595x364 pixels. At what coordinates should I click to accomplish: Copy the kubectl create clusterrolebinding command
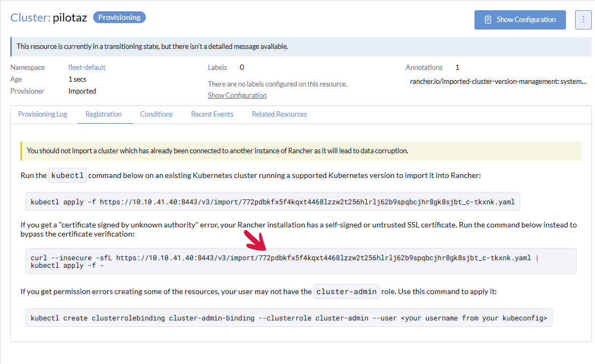(288, 318)
